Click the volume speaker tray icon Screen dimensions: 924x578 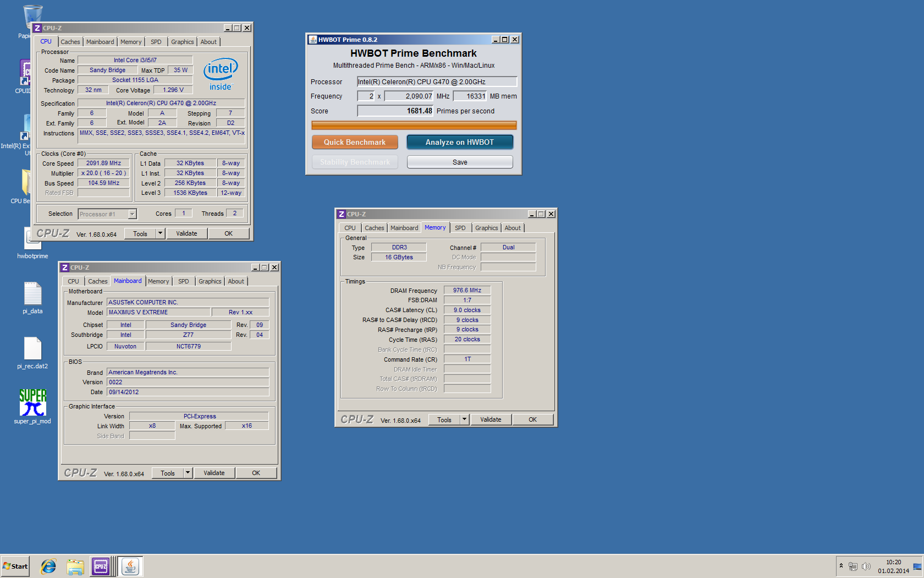point(866,566)
